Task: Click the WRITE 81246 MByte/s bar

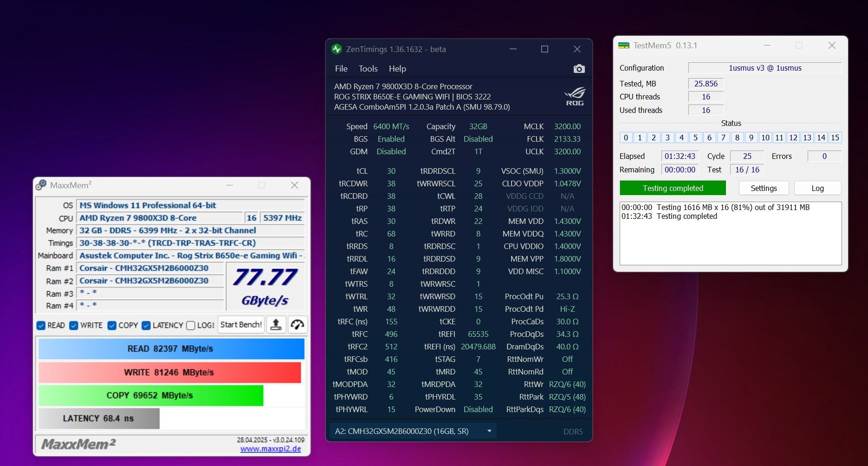Action: 169,372
